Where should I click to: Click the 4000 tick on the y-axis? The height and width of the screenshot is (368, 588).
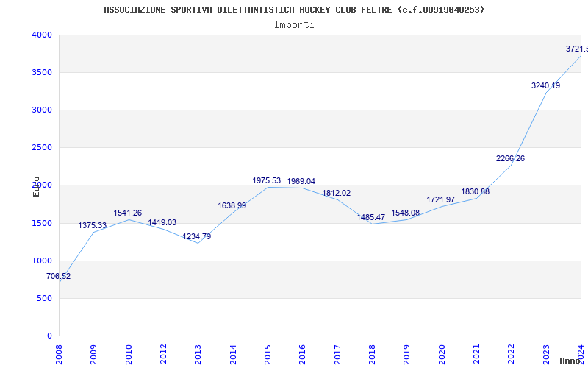(42, 35)
